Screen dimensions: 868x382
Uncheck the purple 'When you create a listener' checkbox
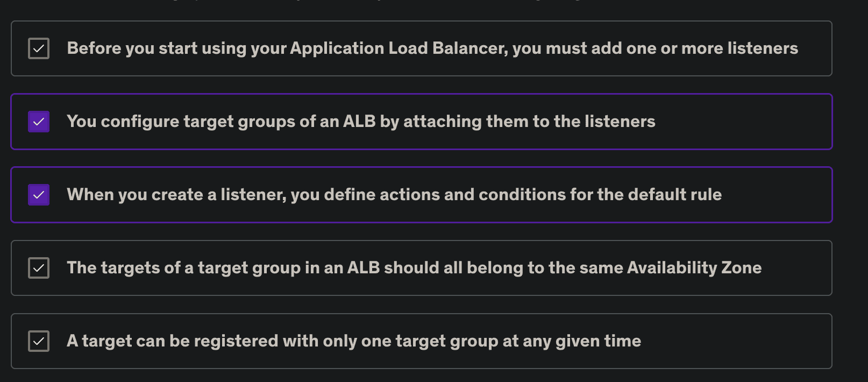click(39, 195)
